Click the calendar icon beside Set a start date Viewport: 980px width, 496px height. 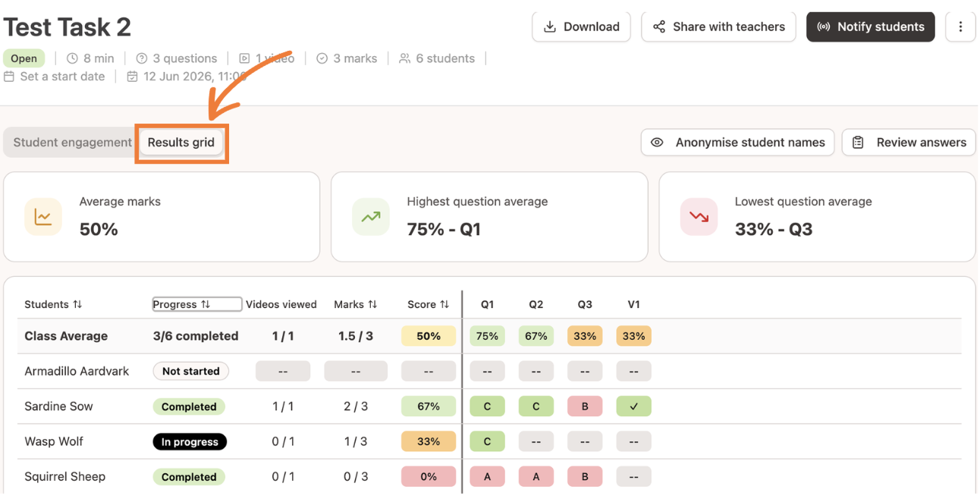9,77
